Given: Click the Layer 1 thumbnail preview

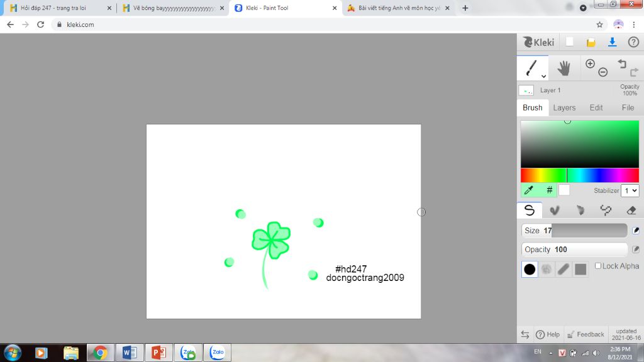Looking at the screenshot, I should [x=526, y=90].
